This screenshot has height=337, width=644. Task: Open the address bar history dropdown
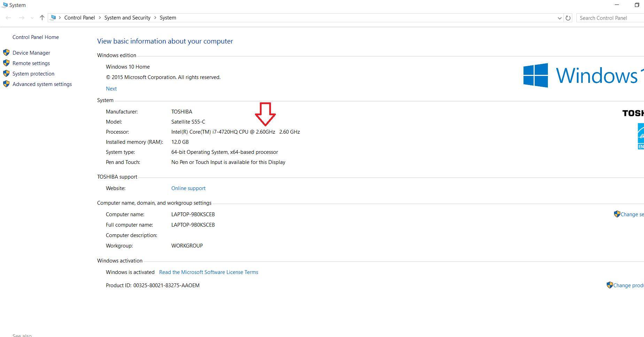point(559,18)
